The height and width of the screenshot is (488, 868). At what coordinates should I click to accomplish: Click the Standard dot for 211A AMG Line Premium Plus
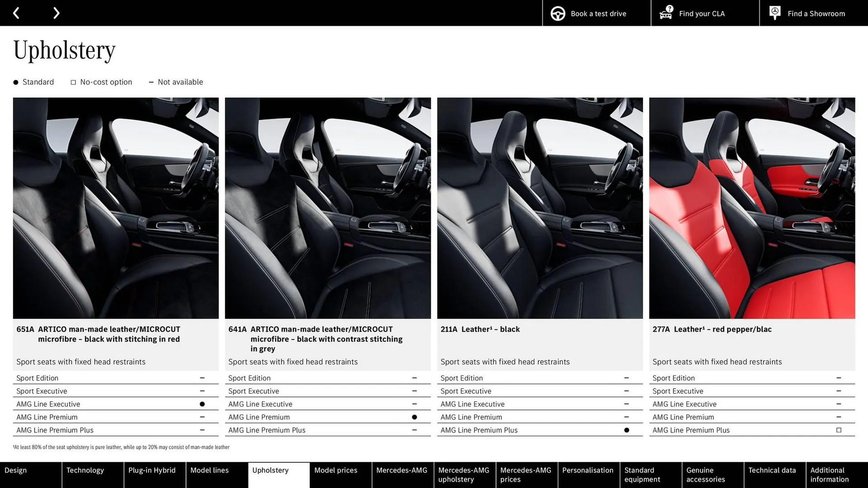point(627,430)
